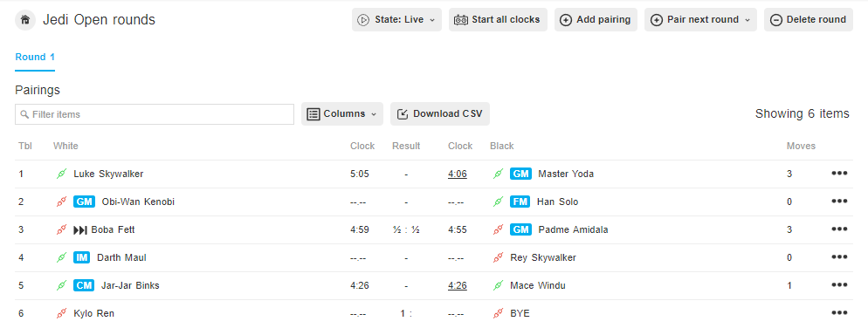Select the Round 1 tab
Image resolution: width=868 pixels, height=335 pixels.
35,58
